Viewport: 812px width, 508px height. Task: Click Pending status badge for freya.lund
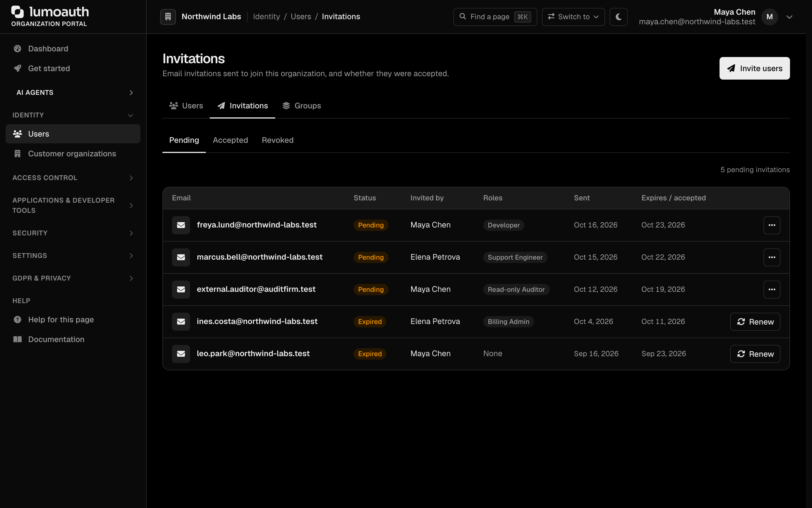tap(371, 225)
